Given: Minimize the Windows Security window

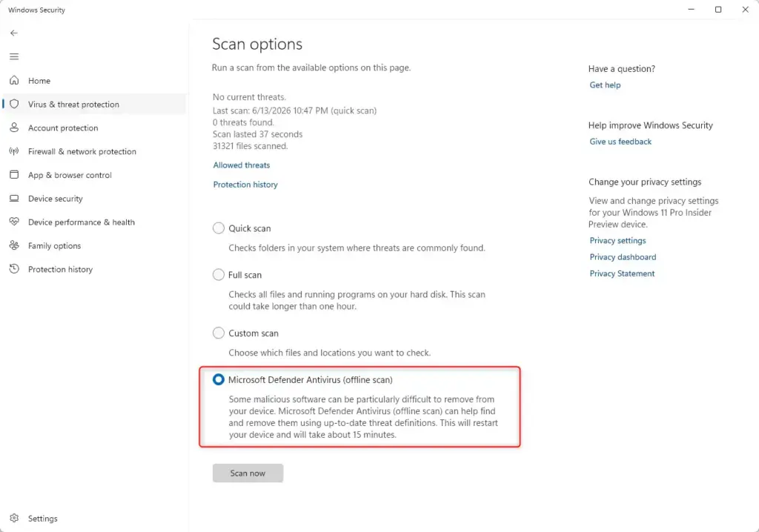Looking at the screenshot, I should [692, 9].
